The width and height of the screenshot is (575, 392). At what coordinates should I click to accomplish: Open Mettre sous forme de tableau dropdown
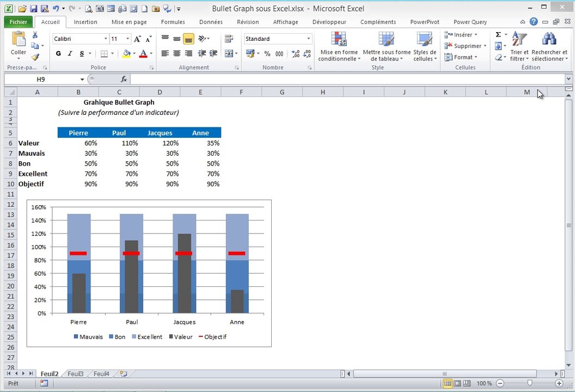(387, 46)
